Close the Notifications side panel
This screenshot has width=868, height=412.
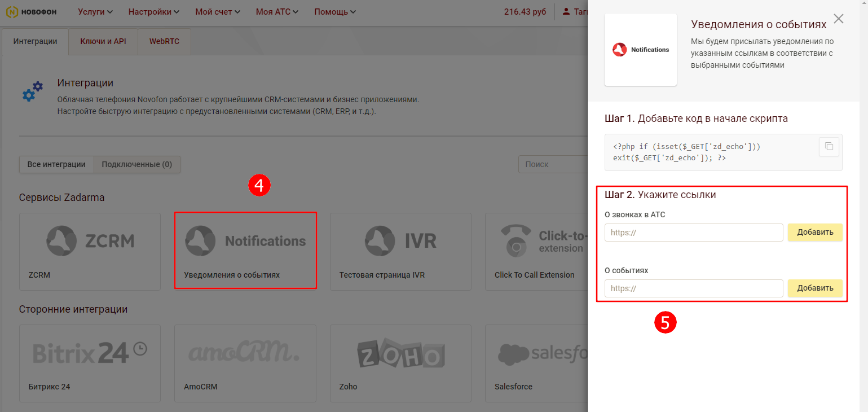coord(839,19)
